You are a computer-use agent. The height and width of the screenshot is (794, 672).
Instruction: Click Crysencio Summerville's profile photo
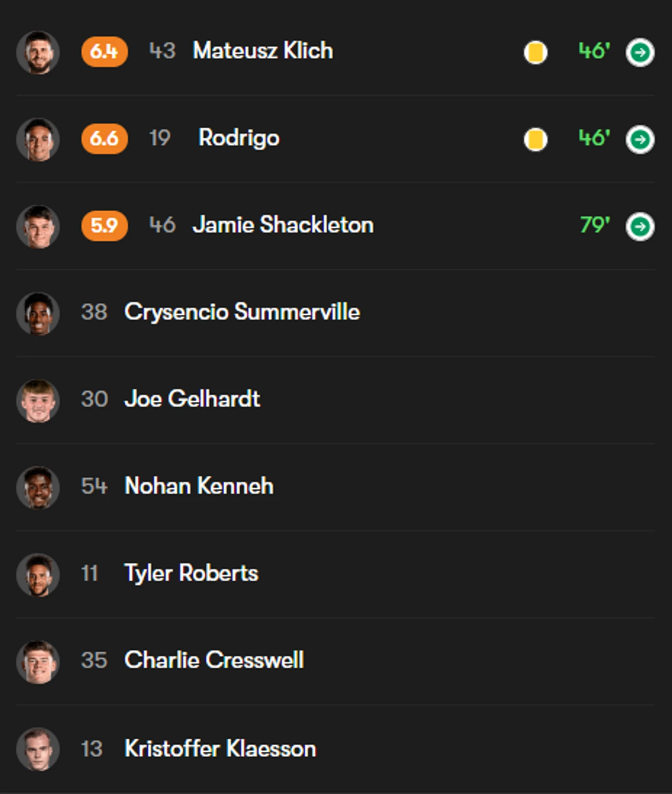coord(38,313)
